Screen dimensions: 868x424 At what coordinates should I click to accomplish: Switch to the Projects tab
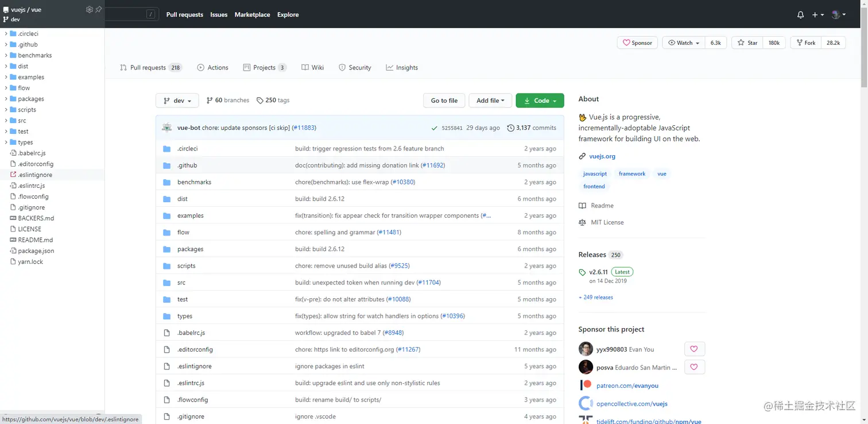(265, 68)
